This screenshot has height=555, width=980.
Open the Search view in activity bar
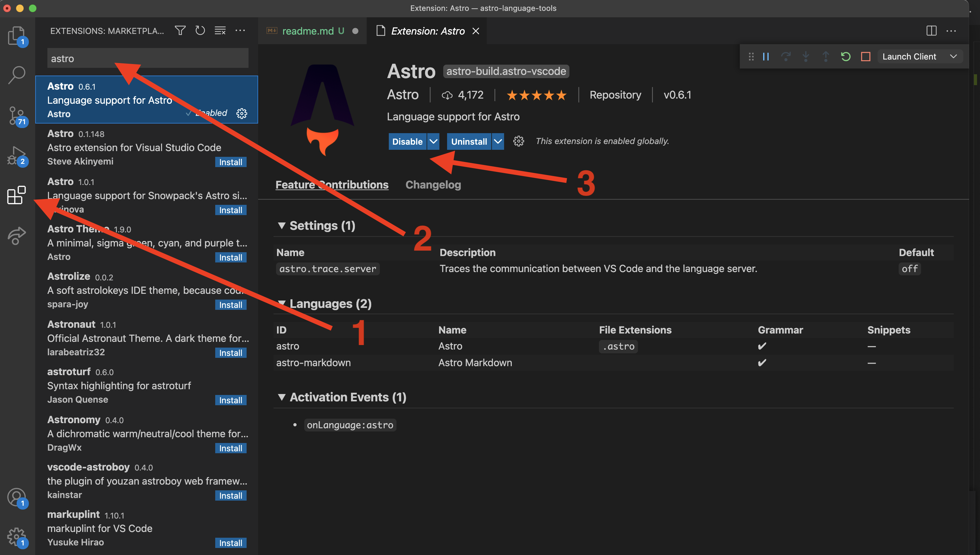pos(16,75)
